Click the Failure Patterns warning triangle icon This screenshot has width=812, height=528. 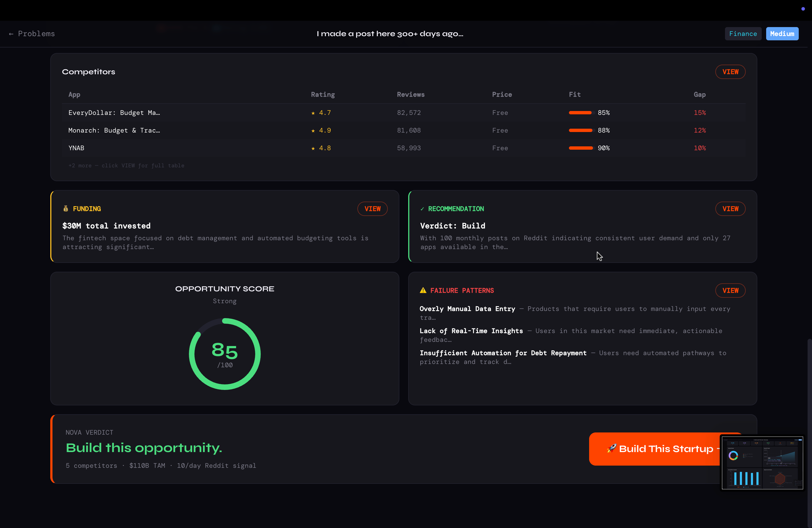423,290
